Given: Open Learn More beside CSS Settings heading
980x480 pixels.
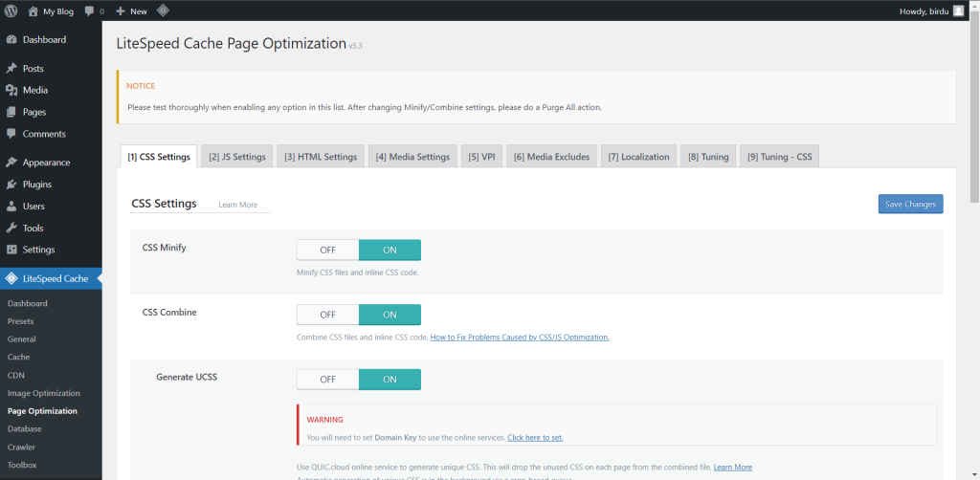Looking at the screenshot, I should 237,205.
